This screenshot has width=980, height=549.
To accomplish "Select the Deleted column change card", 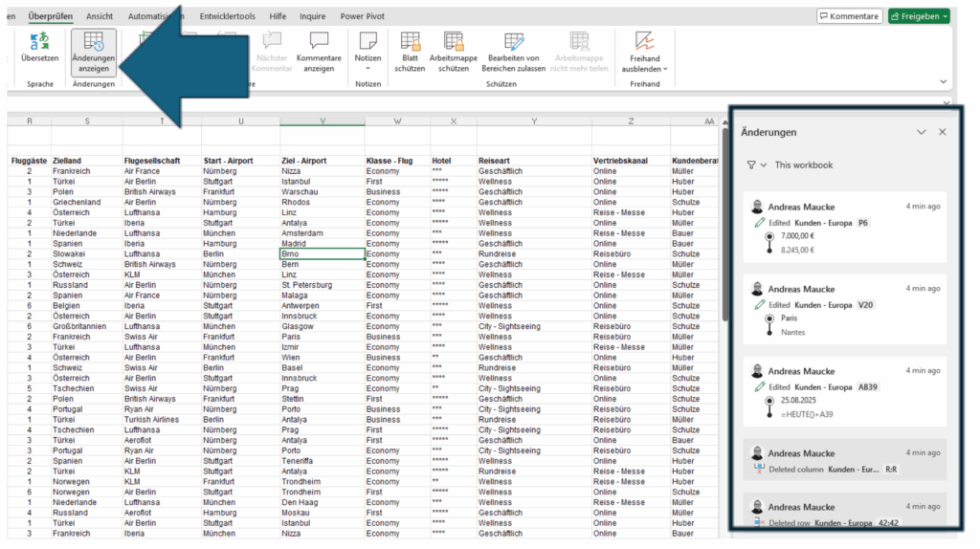I will (844, 460).
